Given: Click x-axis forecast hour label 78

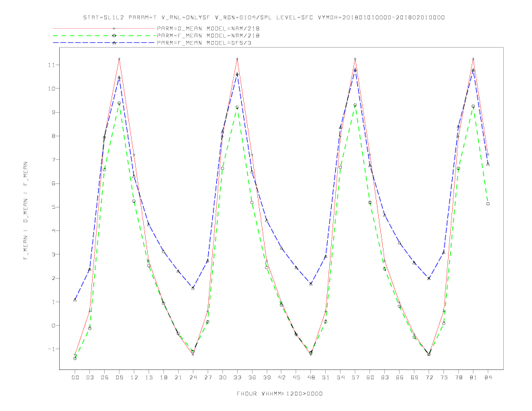Looking at the screenshot, I should (x=458, y=377).
